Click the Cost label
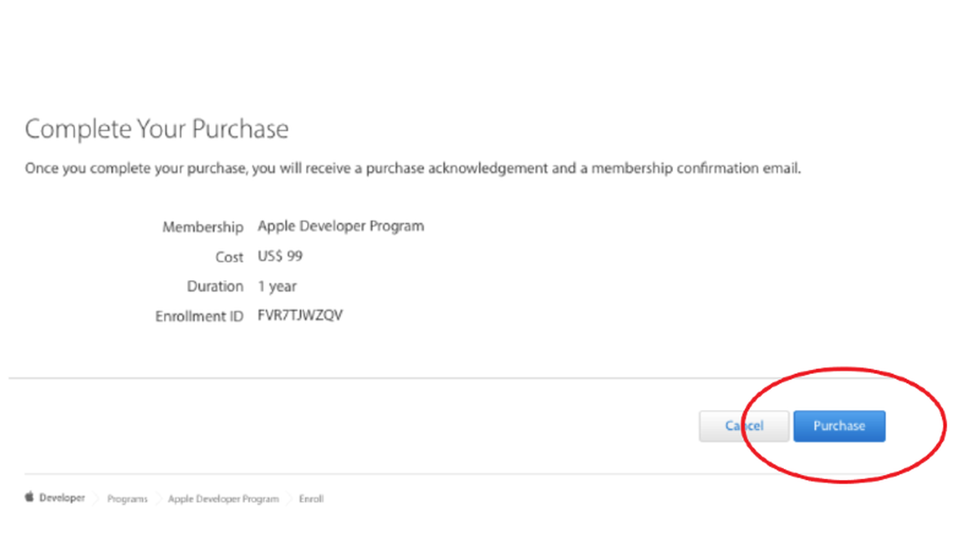The width and height of the screenshot is (980, 539). 229,257
